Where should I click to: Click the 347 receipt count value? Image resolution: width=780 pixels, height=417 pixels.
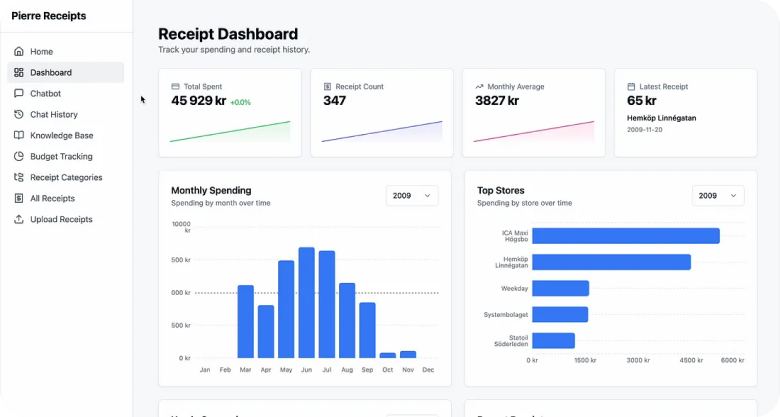click(x=334, y=101)
